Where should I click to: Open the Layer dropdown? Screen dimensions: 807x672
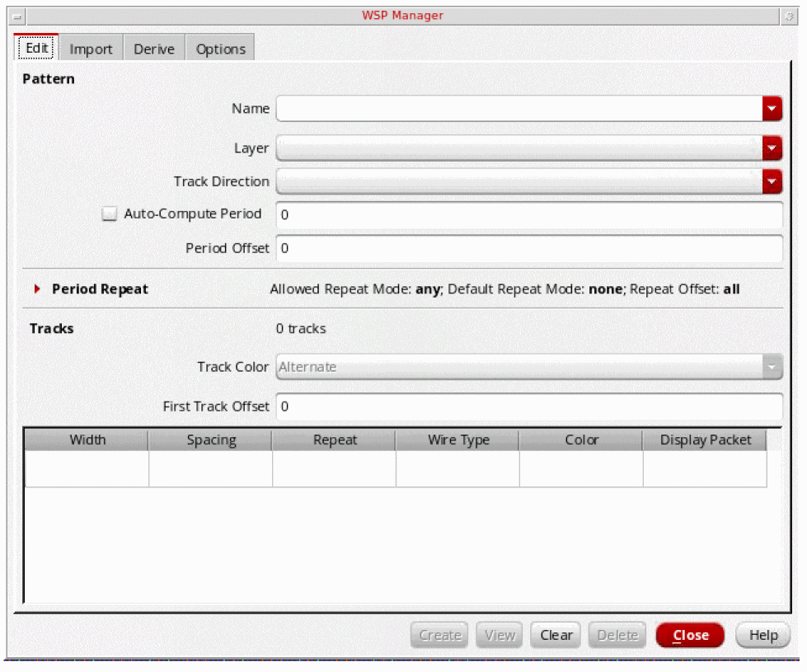[529, 148]
